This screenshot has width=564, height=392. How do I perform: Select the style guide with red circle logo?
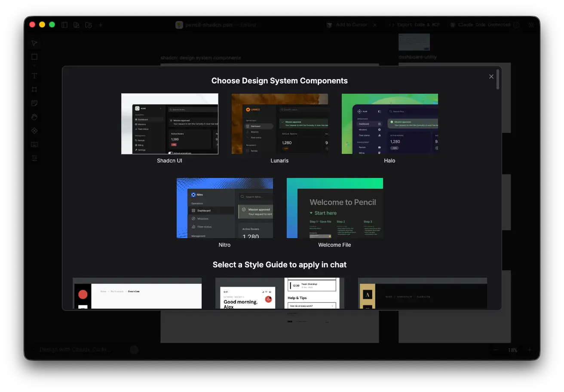pos(137,293)
